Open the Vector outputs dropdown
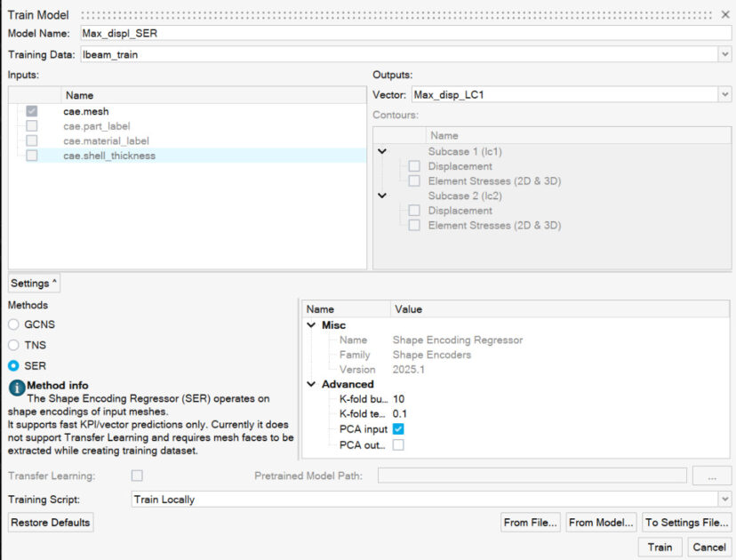Viewport: 736px width, 560px height. point(724,95)
